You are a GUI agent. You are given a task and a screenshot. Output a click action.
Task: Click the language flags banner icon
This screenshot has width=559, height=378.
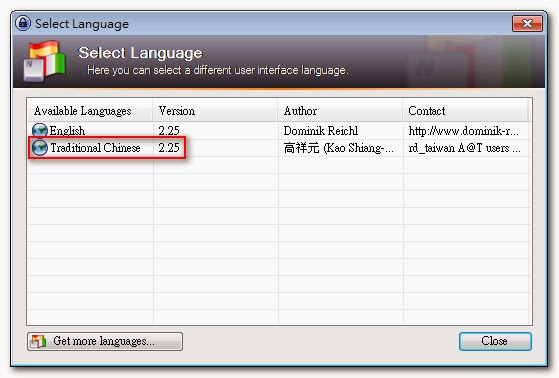45,61
